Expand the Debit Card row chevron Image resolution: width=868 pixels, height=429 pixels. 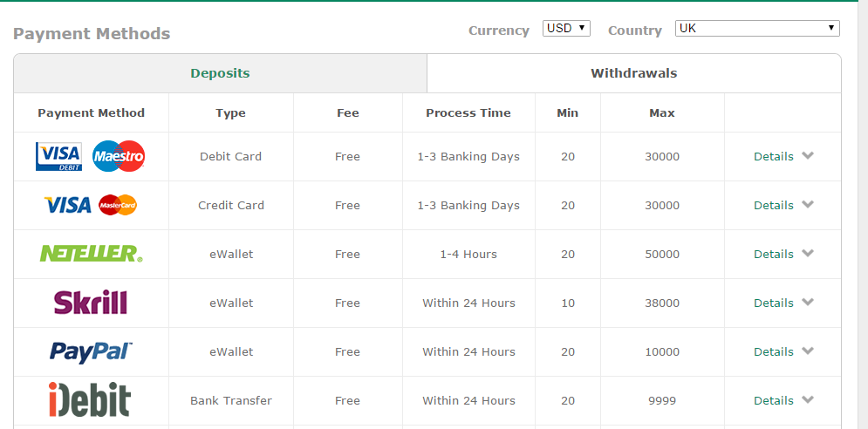(808, 156)
